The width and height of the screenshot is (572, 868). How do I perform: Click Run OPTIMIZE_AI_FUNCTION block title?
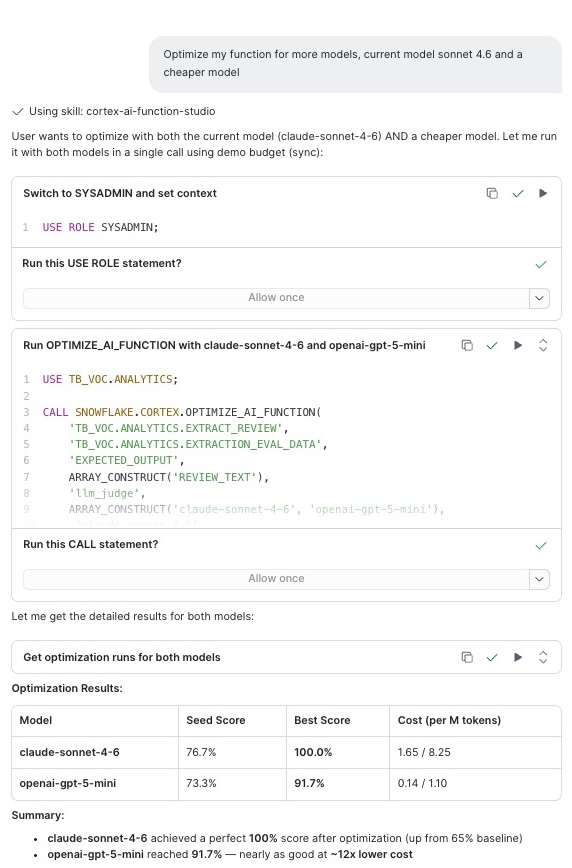[x=224, y=345]
